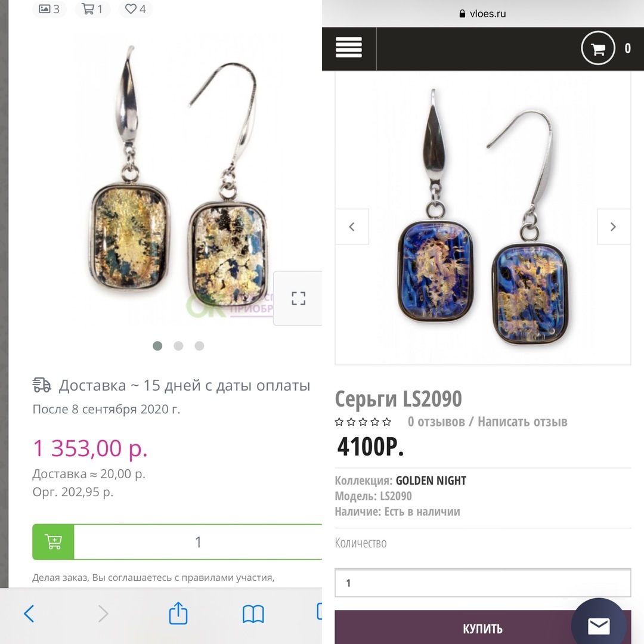Click the КУПИТЬ buy button
Viewport: 644px width, 644px height.
[x=482, y=628]
